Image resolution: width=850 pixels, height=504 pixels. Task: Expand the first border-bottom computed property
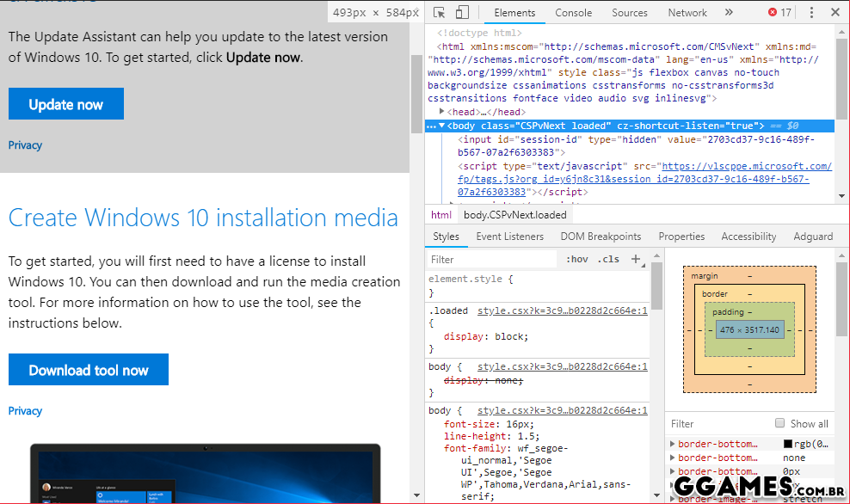pyautogui.click(x=673, y=444)
